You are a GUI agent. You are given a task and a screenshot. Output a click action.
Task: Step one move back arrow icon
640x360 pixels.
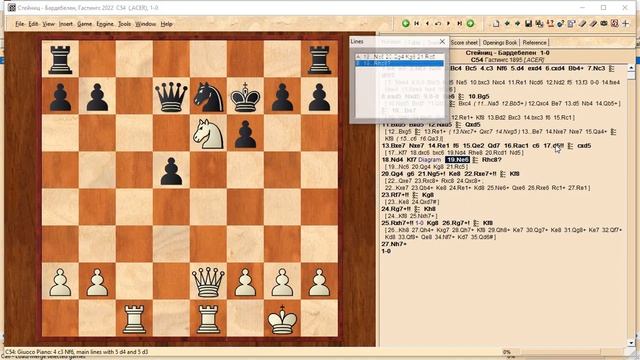coord(427,24)
